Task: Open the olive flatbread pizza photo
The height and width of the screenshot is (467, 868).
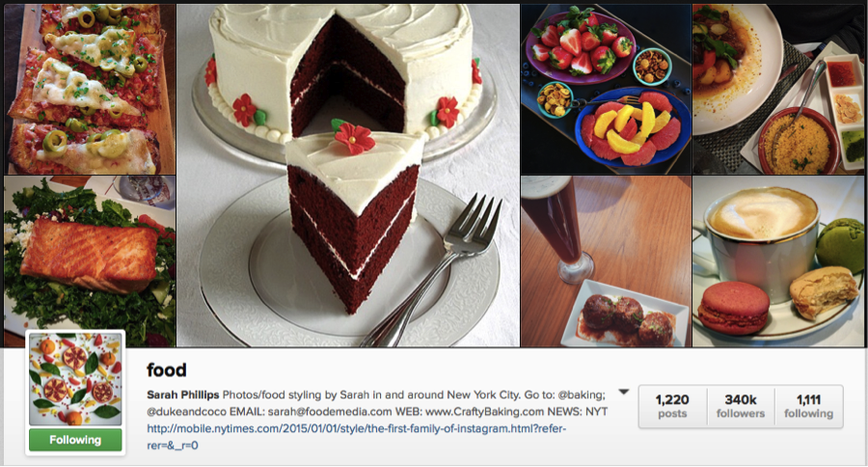Action: coord(90,89)
